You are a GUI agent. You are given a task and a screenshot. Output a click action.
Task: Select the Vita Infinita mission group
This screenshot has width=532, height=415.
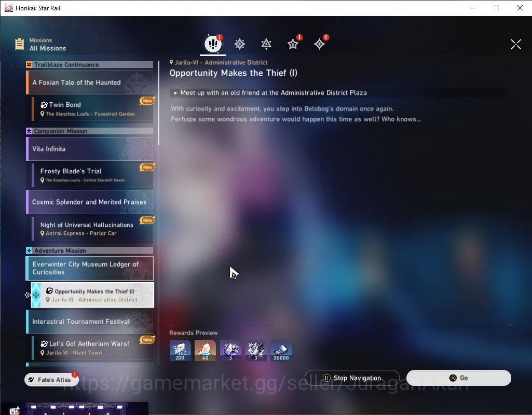click(x=90, y=149)
